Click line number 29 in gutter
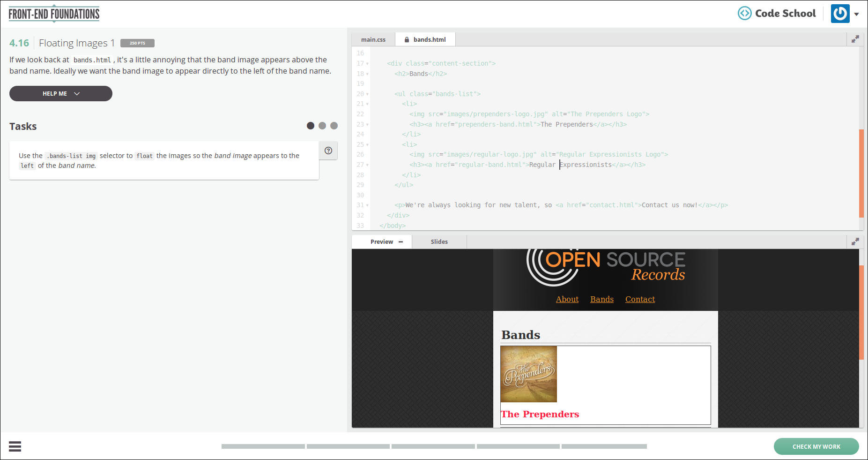868x460 pixels. 360,185
